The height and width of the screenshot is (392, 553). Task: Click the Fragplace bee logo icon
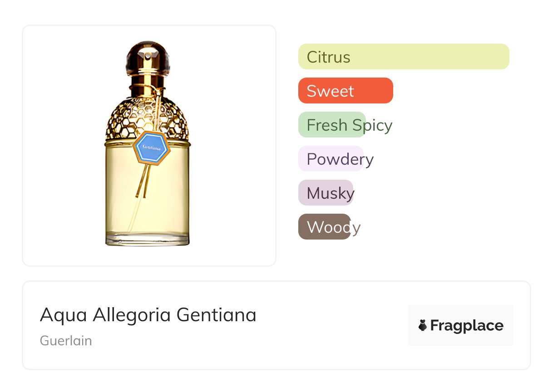point(423,325)
